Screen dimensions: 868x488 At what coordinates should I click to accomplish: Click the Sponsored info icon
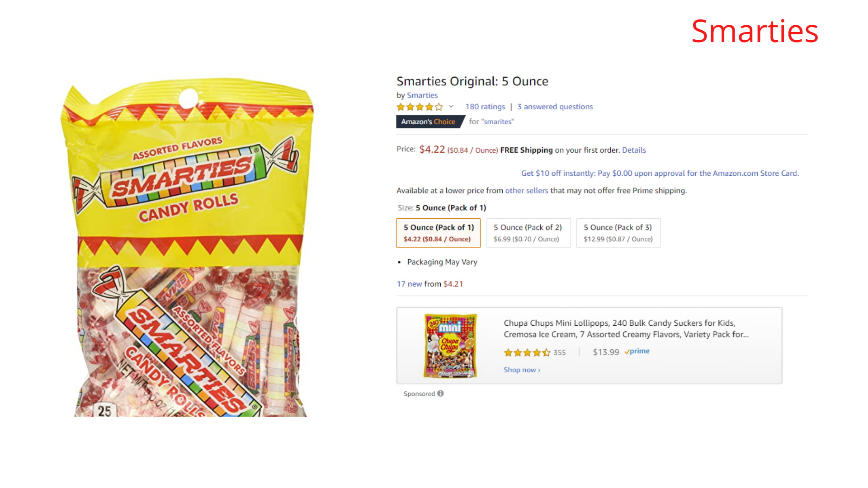(x=440, y=394)
